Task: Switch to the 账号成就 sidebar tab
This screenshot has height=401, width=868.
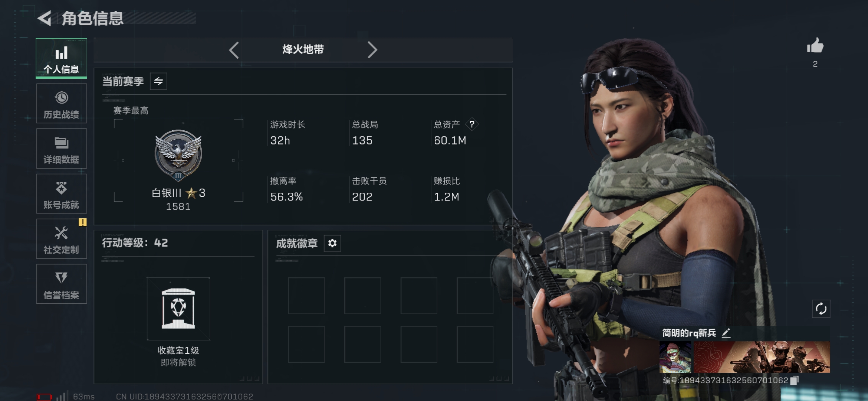Action: click(x=62, y=193)
